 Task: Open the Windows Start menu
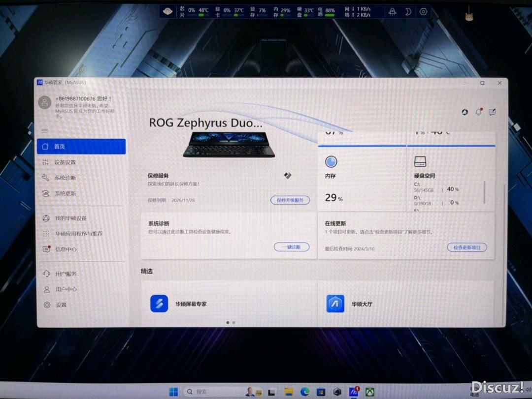click(x=173, y=392)
